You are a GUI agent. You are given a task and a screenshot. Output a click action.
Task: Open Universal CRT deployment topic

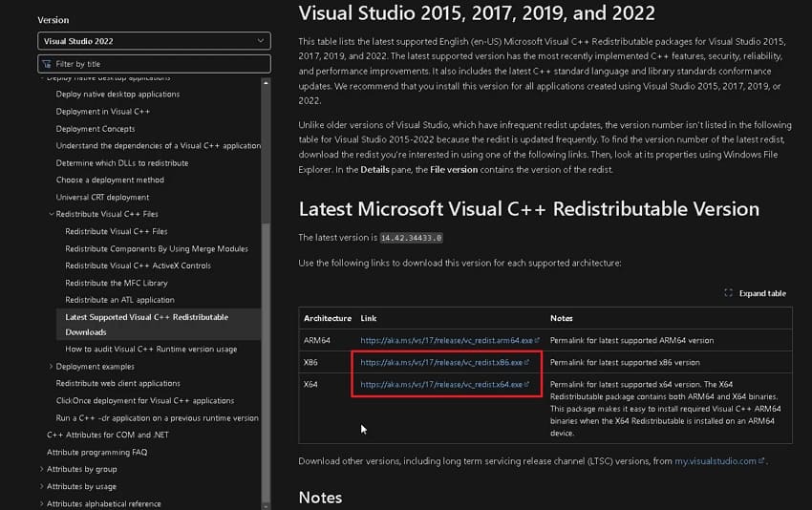click(102, 197)
